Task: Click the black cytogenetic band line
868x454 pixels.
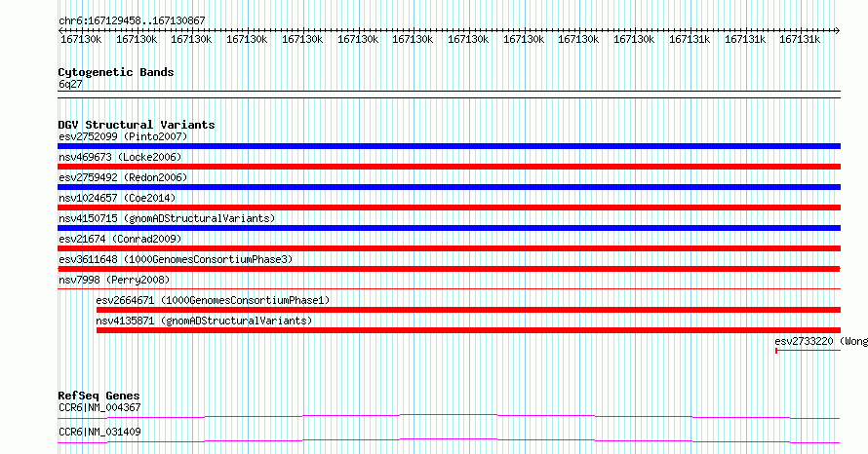Action: [449, 95]
